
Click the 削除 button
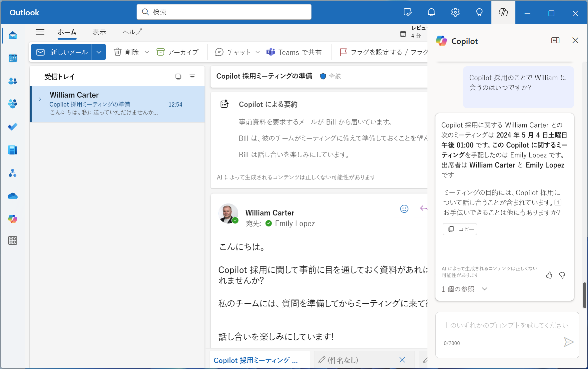coord(126,52)
